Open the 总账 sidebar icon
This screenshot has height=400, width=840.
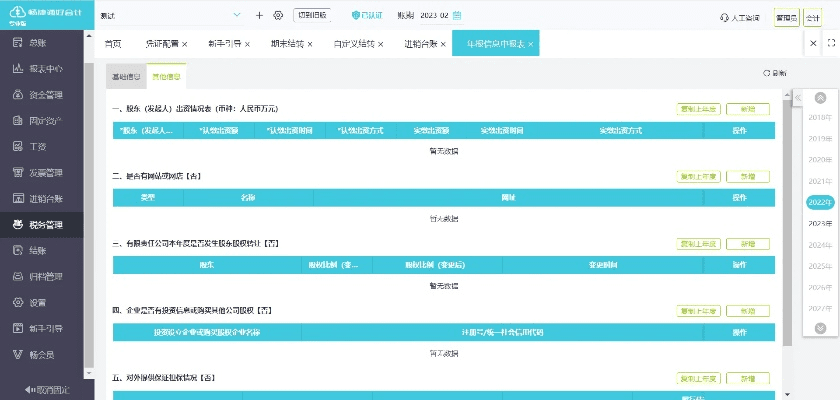(x=18, y=42)
